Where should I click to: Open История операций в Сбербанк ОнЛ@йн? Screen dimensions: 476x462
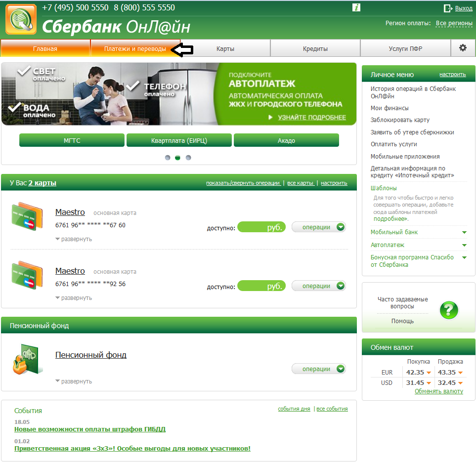tap(413, 92)
